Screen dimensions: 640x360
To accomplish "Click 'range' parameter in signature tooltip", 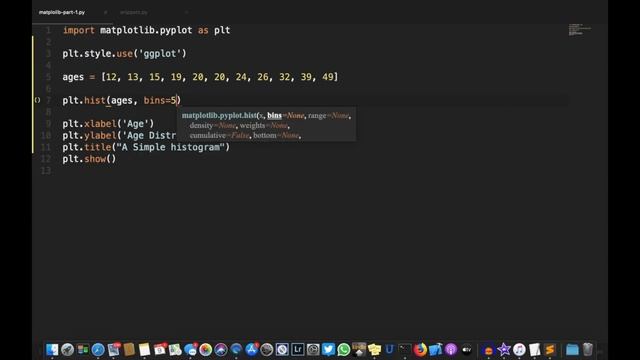I will point(317,116).
